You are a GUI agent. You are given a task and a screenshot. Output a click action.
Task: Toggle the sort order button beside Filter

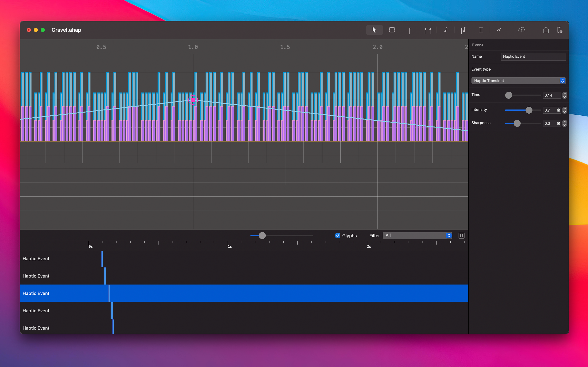pyautogui.click(x=461, y=235)
